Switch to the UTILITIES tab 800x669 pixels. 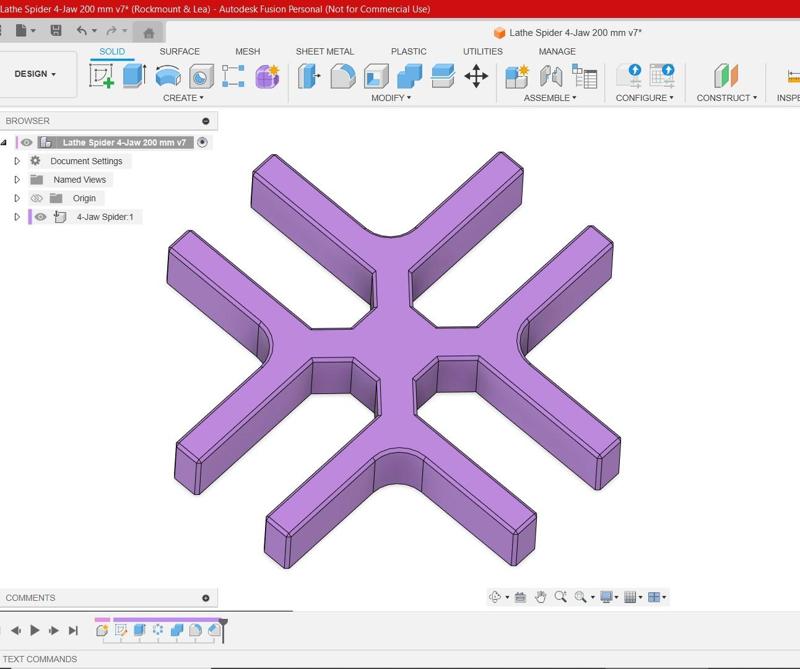point(483,52)
